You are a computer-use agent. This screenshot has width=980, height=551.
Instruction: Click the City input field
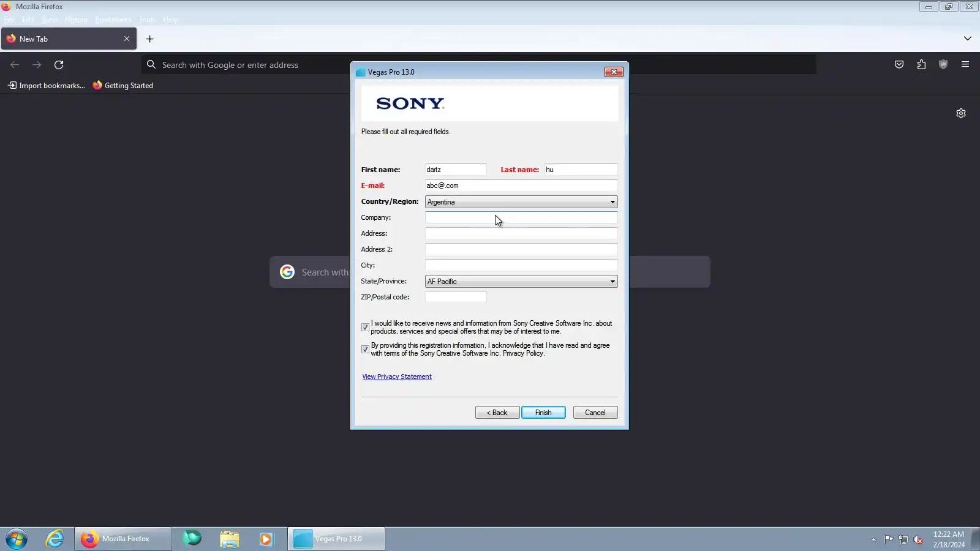[521, 265]
